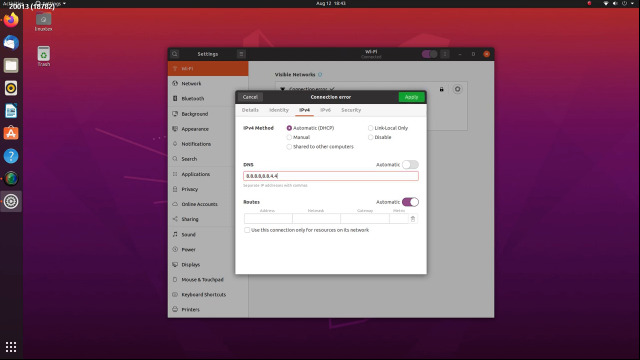Toggle the Wi-Fi switch in header
The height and width of the screenshot is (360, 640).
click(x=429, y=54)
